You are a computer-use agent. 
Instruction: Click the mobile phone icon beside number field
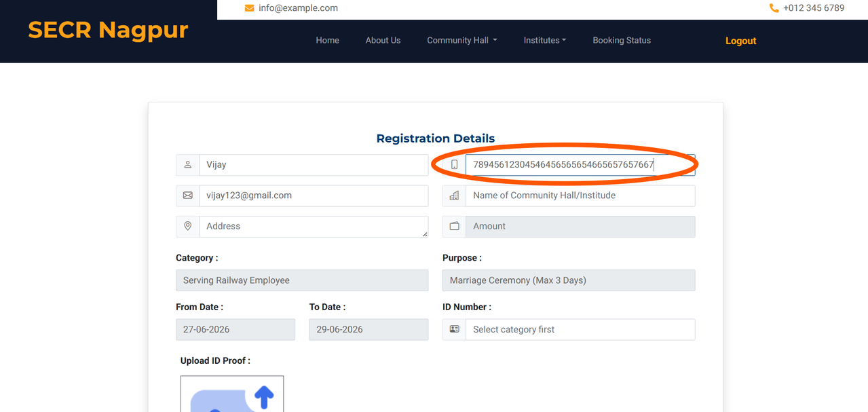pos(455,165)
